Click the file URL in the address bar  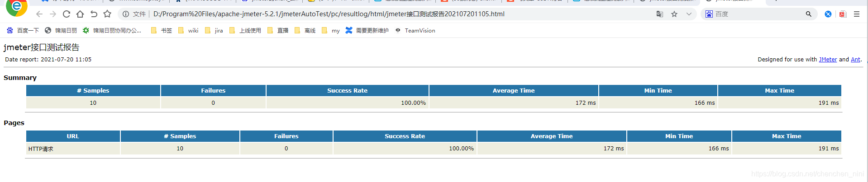329,14
